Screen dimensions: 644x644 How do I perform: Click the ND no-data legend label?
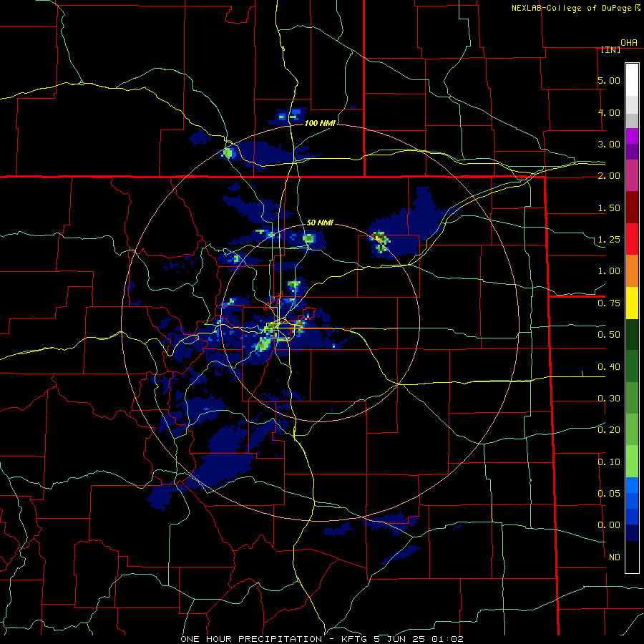click(615, 557)
